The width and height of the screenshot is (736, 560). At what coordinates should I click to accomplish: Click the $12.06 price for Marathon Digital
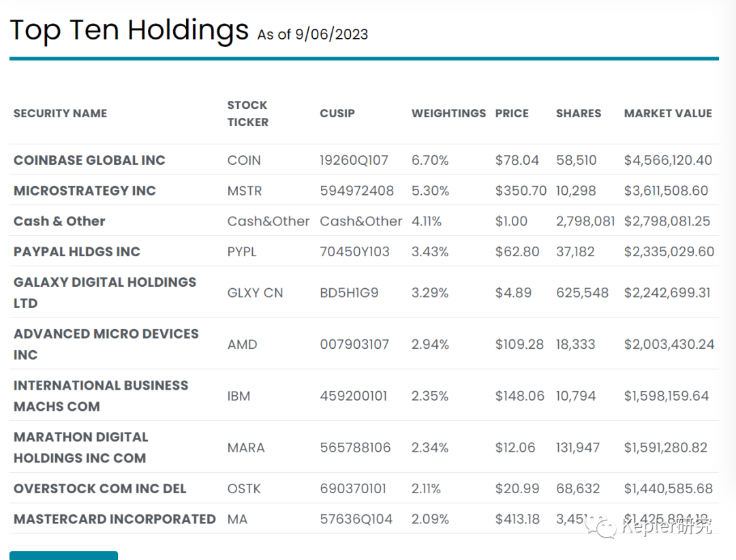pos(515,448)
